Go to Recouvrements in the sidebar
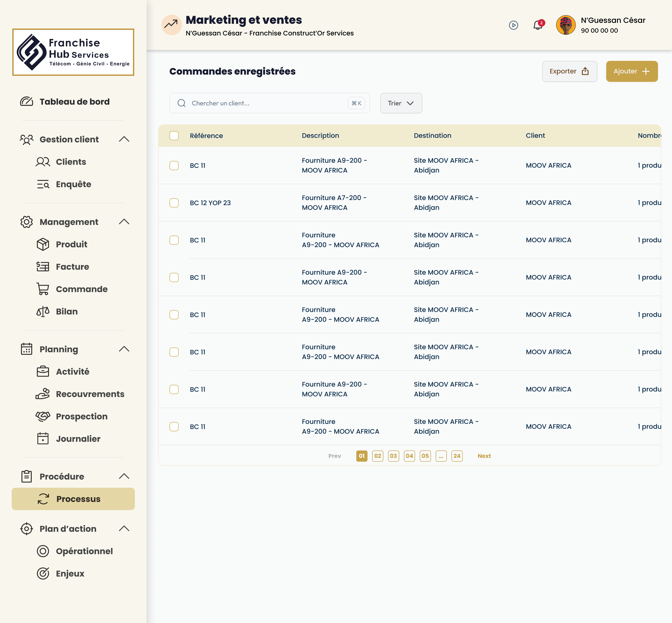 click(x=90, y=394)
